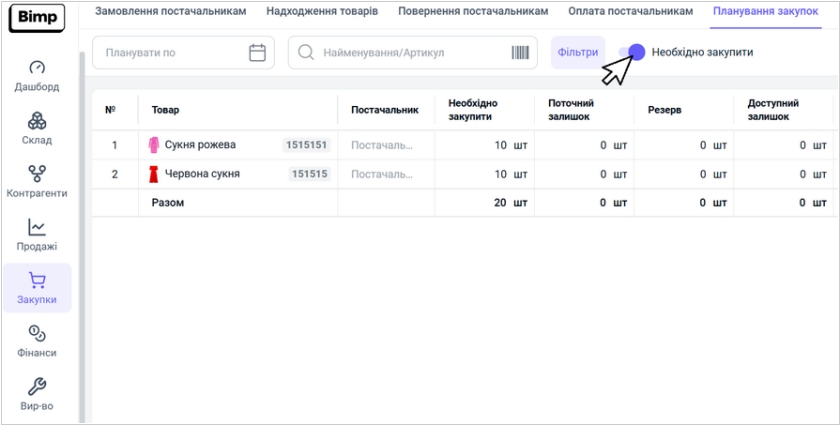840x425 pixels.
Task: Expand supplier dropdown for Червона сукня
Action: pos(382,174)
